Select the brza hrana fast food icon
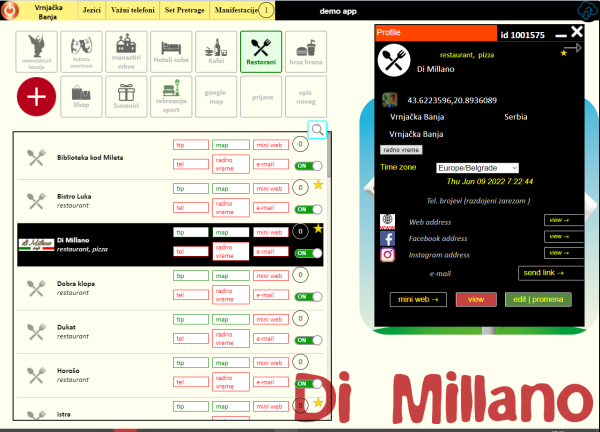Screen dimensions: 600x432 (305, 50)
